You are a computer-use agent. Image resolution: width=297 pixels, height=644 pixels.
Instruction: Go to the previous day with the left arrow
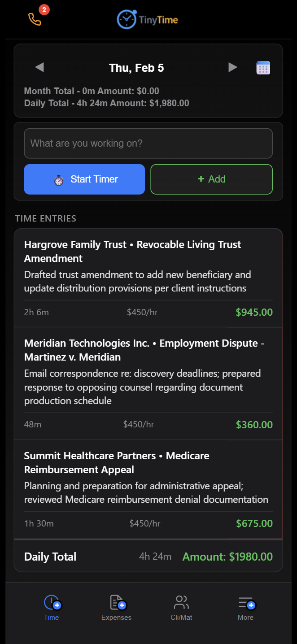point(39,67)
